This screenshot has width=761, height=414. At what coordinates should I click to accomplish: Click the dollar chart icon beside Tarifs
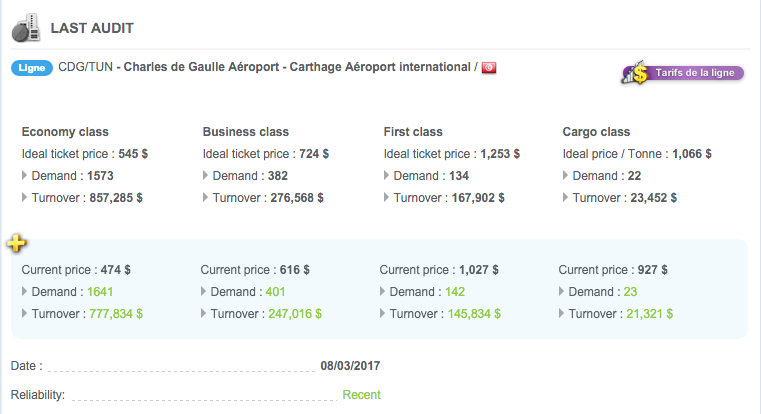636,73
